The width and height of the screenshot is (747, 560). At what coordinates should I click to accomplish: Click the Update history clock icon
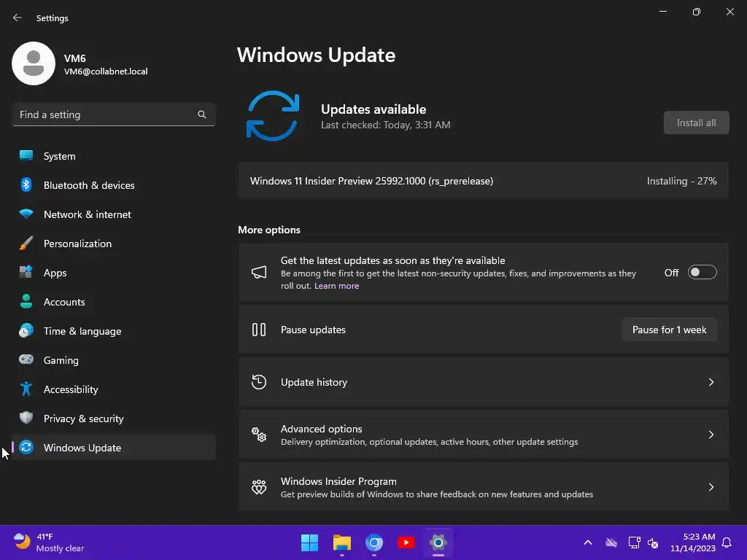[259, 382]
